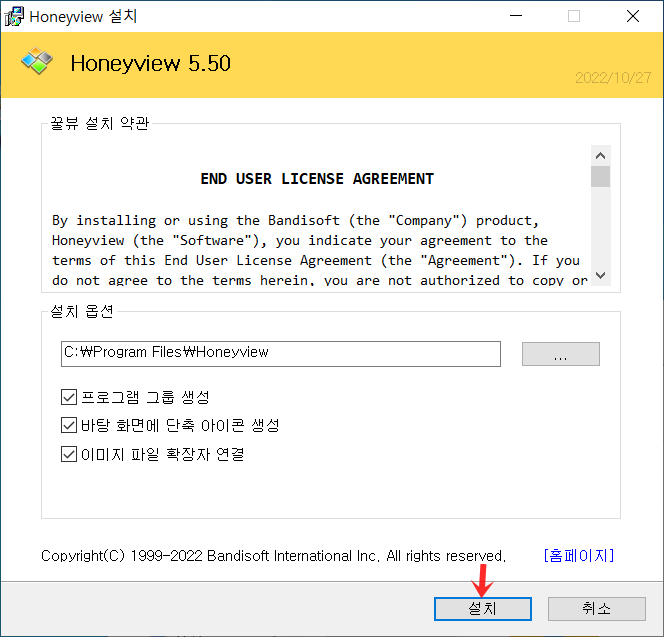Click the license scrollbar up arrow

pyautogui.click(x=600, y=155)
